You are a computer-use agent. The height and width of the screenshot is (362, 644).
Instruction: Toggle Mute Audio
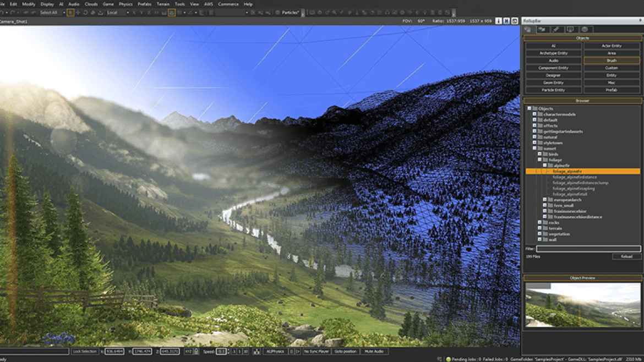click(374, 352)
